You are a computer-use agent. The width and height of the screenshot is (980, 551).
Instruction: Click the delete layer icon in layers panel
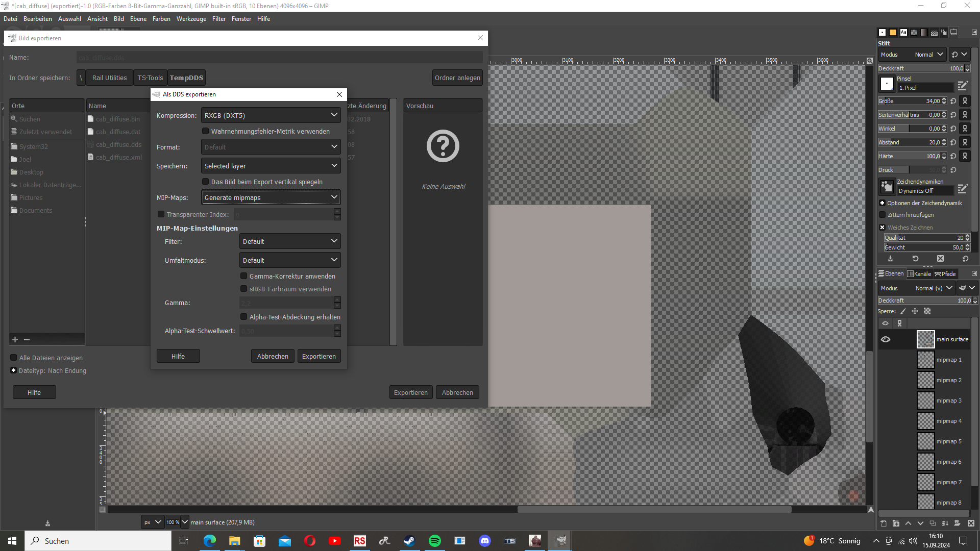point(971,523)
